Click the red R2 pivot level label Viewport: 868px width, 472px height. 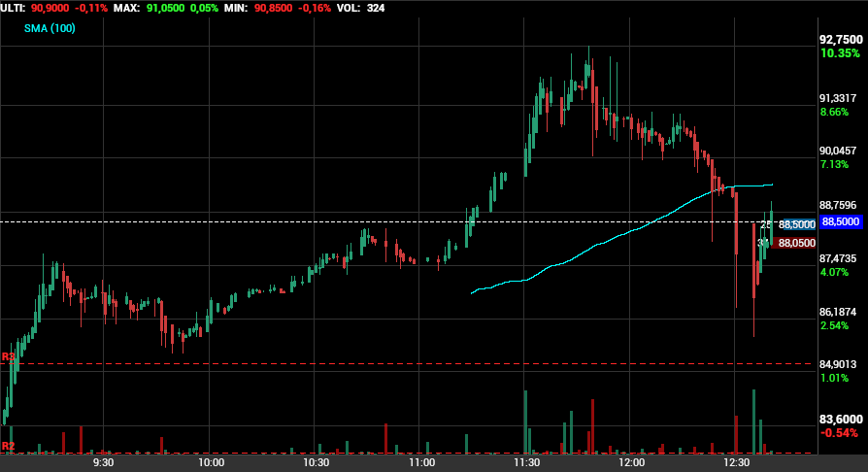click(x=8, y=446)
